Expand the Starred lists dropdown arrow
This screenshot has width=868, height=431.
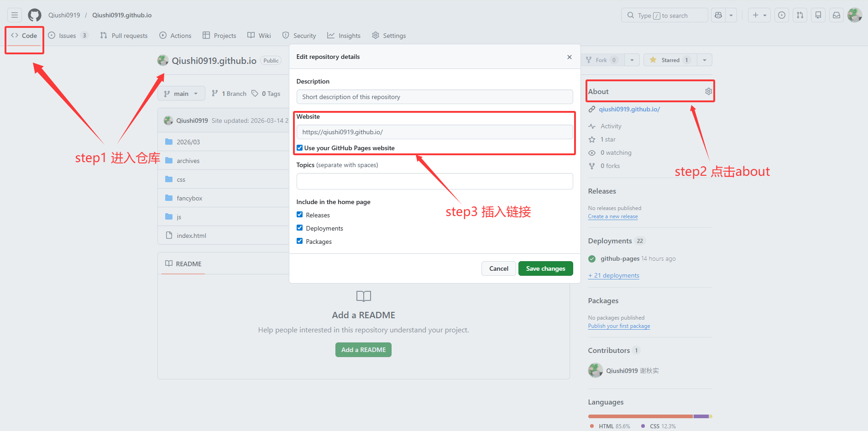click(x=705, y=60)
